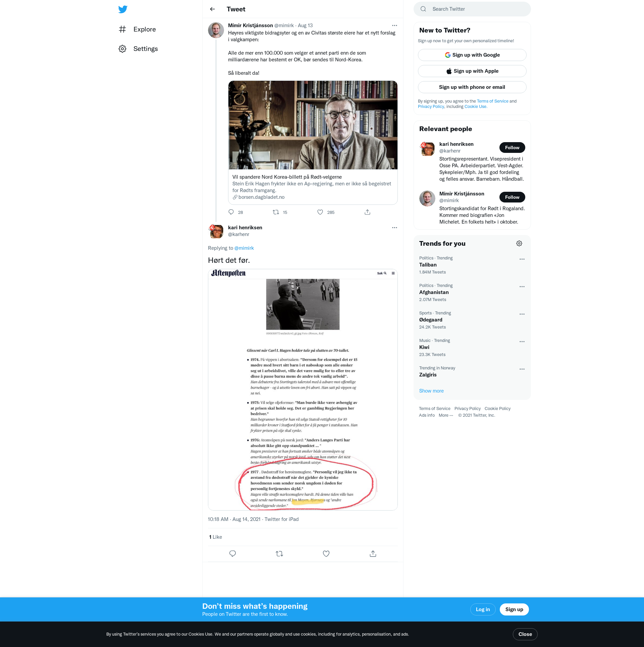The height and width of the screenshot is (647, 644).
Task: Open the @mimirk reply link
Action: coord(244,248)
